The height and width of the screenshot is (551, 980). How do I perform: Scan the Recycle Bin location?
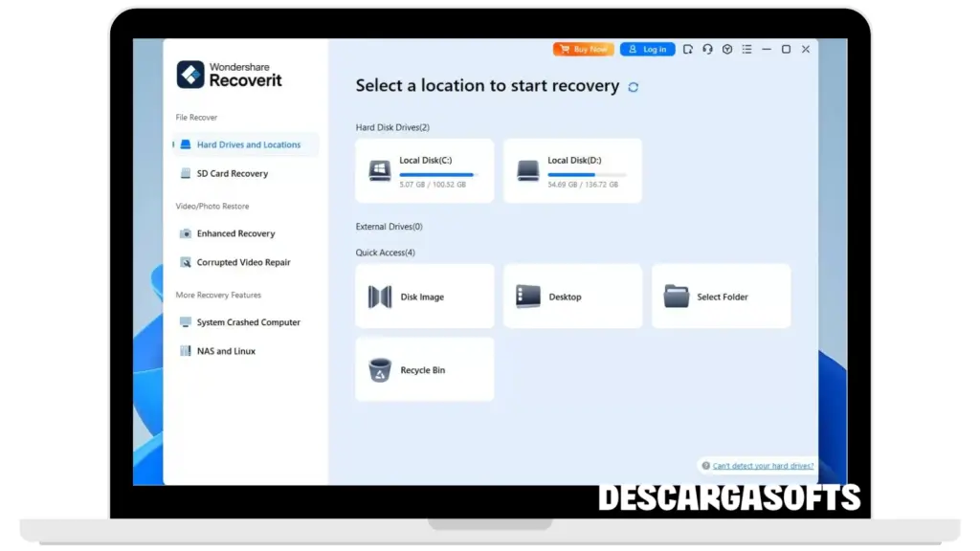click(424, 370)
